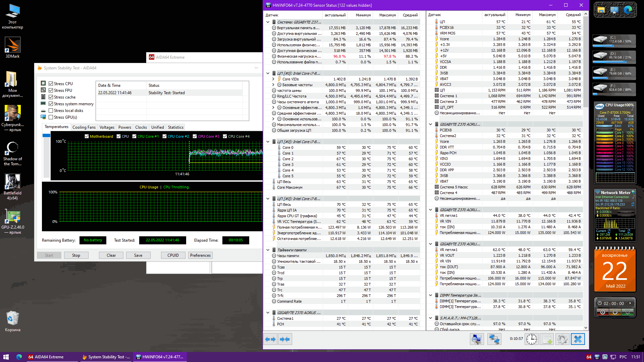Switch to the Cooling Fans tab
644x362 pixels.
coord(84,127)
